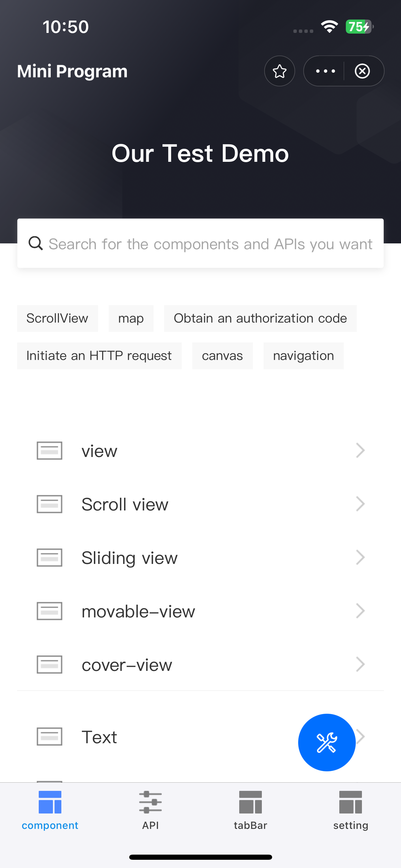Screen dimensions: 401x868
Task: Open the three-dot more options menu
Action: tap(325, 71)
